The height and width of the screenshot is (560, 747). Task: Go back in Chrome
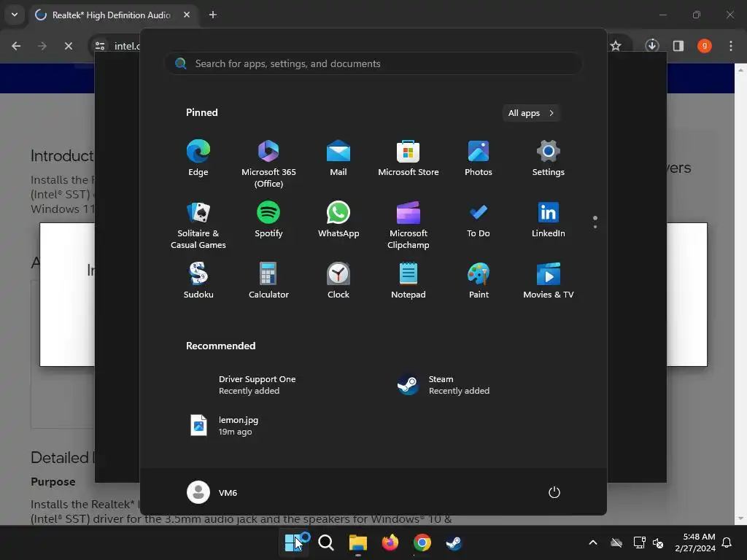click(16, 46)
